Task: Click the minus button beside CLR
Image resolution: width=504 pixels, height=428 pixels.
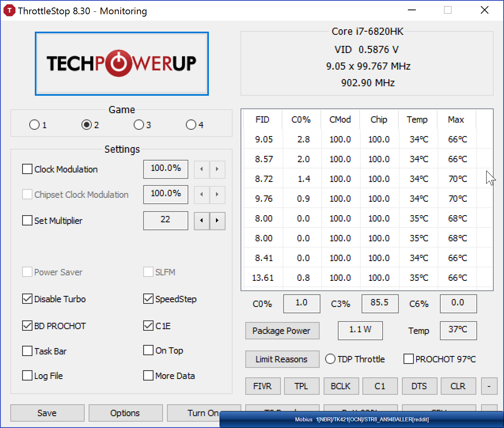Action: (489, 386)
